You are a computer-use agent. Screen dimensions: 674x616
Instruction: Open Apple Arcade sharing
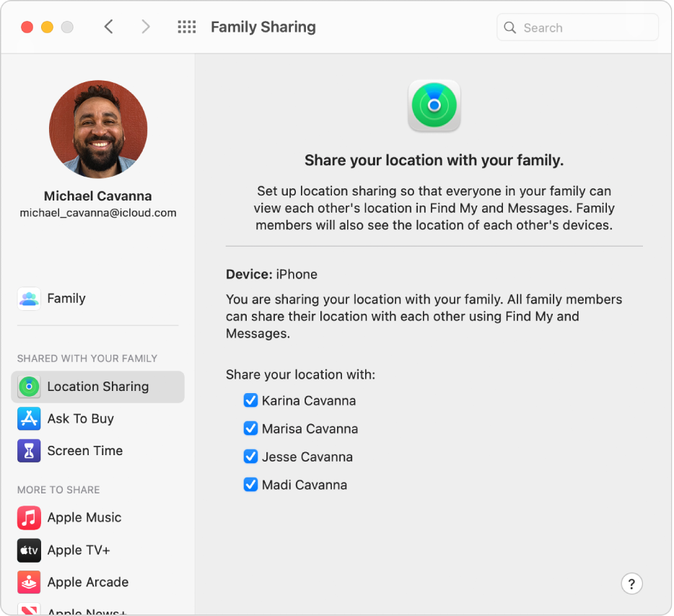98,583
